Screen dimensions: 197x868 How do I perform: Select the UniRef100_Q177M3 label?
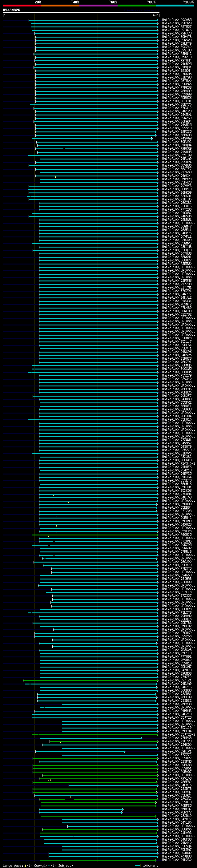click(x=177, y=284)
